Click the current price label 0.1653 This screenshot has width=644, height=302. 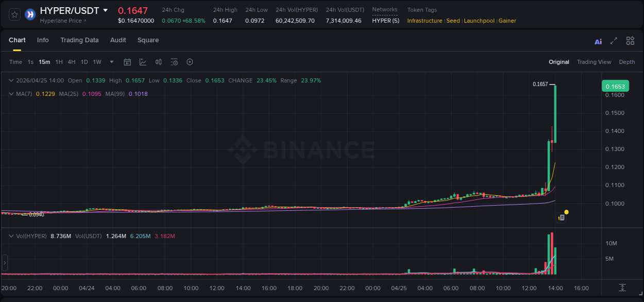[615, 86]
